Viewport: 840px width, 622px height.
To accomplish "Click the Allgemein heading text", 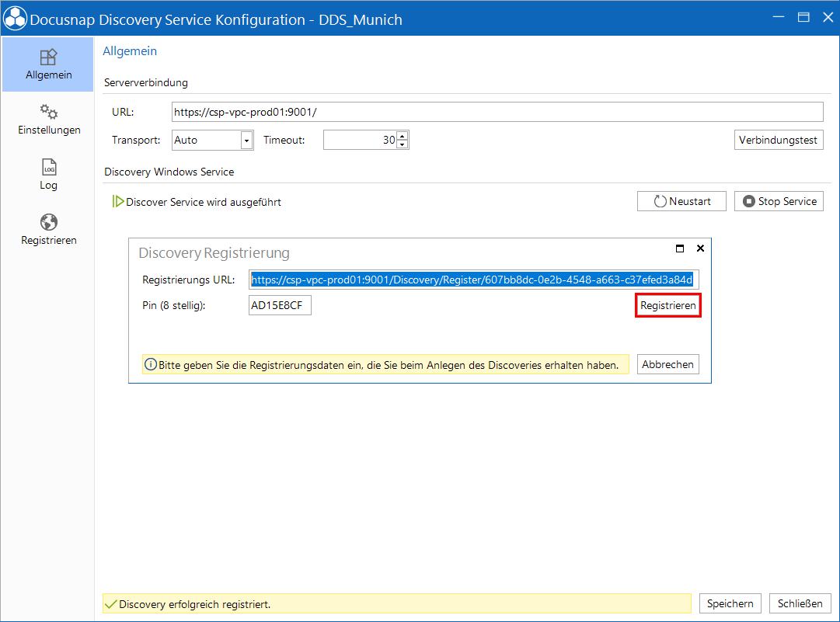I will point(131,51).
